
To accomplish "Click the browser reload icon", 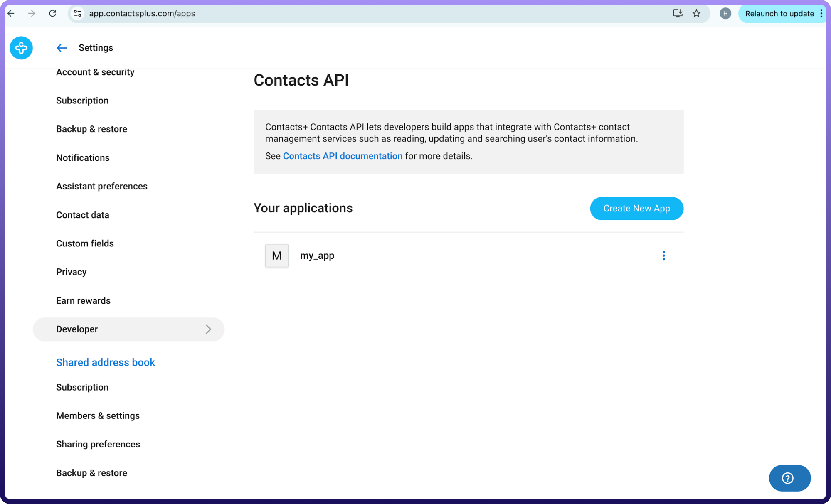I will (x=52, y=13).
